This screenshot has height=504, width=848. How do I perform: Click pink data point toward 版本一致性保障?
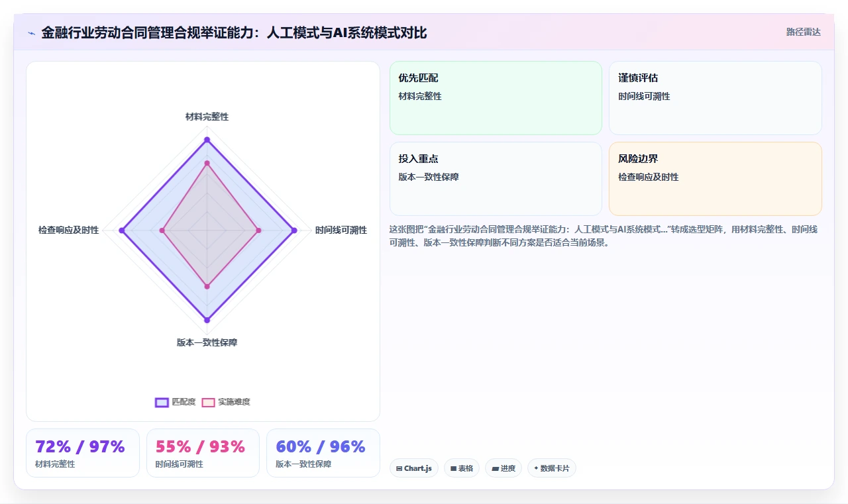tap(207, 287)
